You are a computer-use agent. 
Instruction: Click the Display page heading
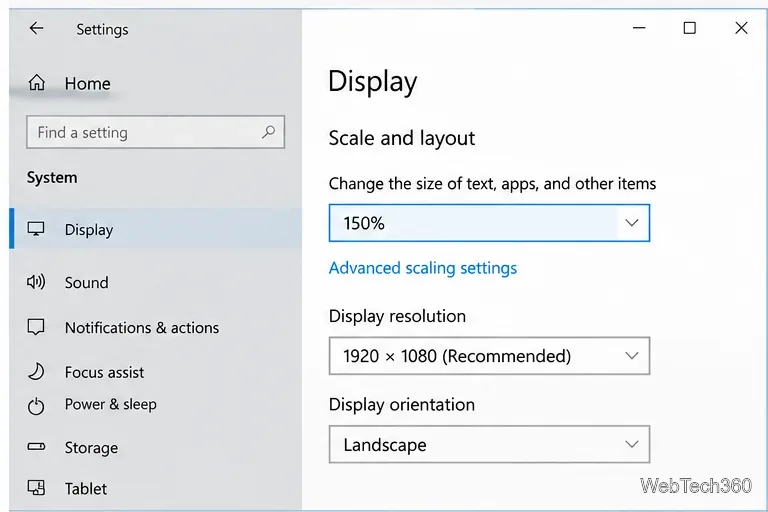373,82
